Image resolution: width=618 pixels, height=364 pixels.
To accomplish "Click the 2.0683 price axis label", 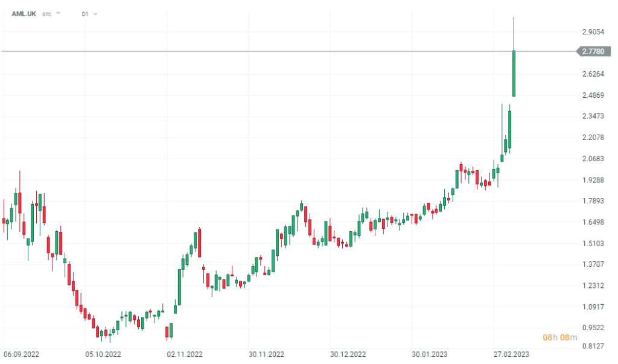I will click(x=593, y=159).
